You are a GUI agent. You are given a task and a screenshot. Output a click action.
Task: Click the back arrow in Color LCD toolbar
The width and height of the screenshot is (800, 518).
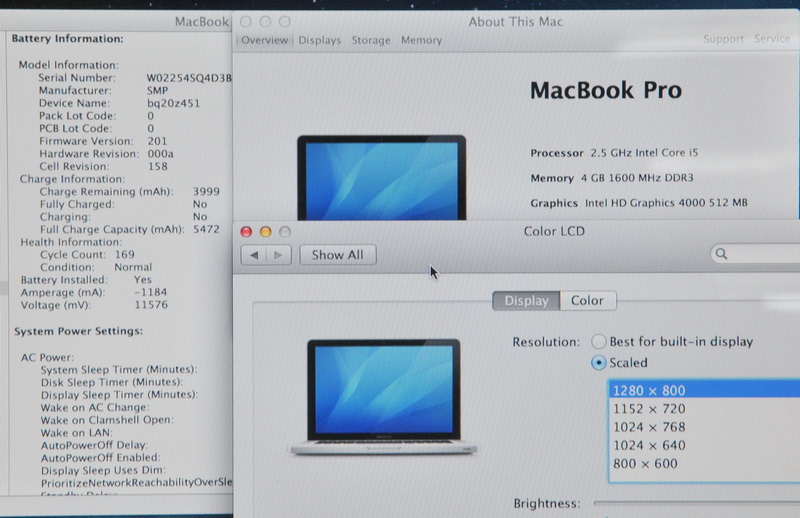[x=254, y=255]
